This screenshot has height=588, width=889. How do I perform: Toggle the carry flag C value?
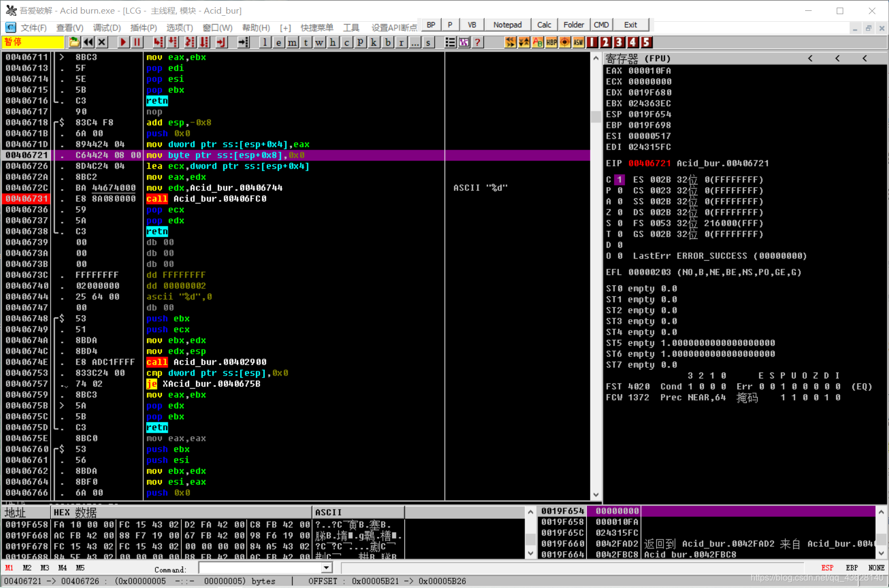tap(619, 180)
